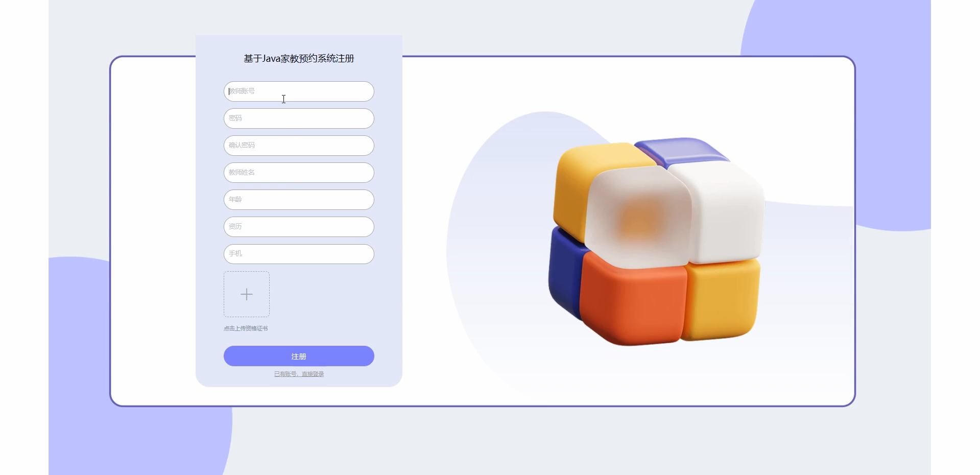Click the 教师账号 input field
The image size is (980, 475).
(x=299, y=91)
